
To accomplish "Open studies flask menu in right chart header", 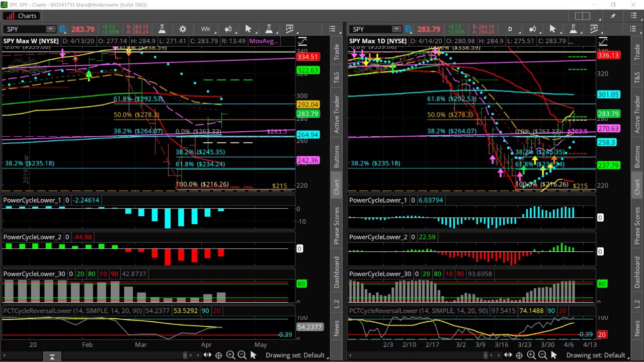I will (x=573, y=29).
